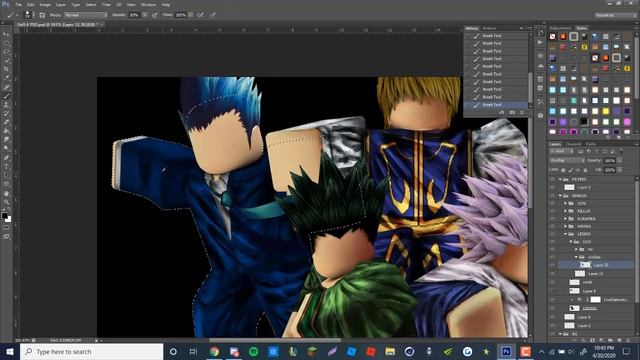The width and height of the screenshot is (640, 360).
Task: Open the layer Opacity dropdown arrow
Action: 619,160
